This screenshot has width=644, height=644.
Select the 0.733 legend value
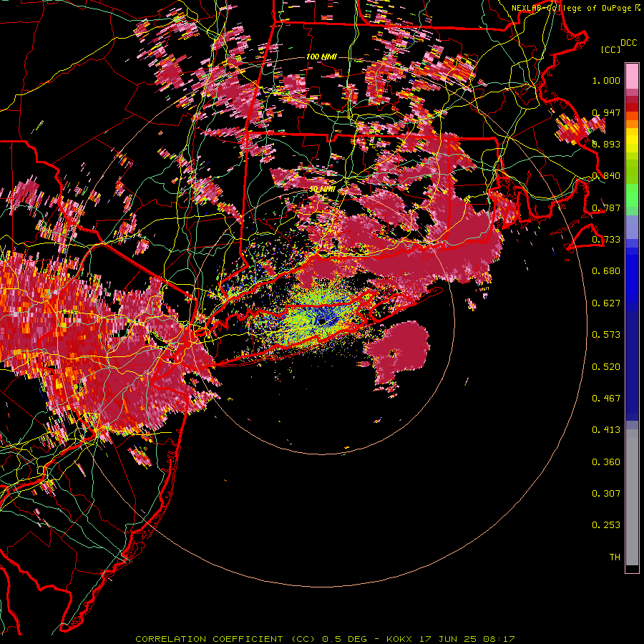pyautogui.click(x=606, y=240)
